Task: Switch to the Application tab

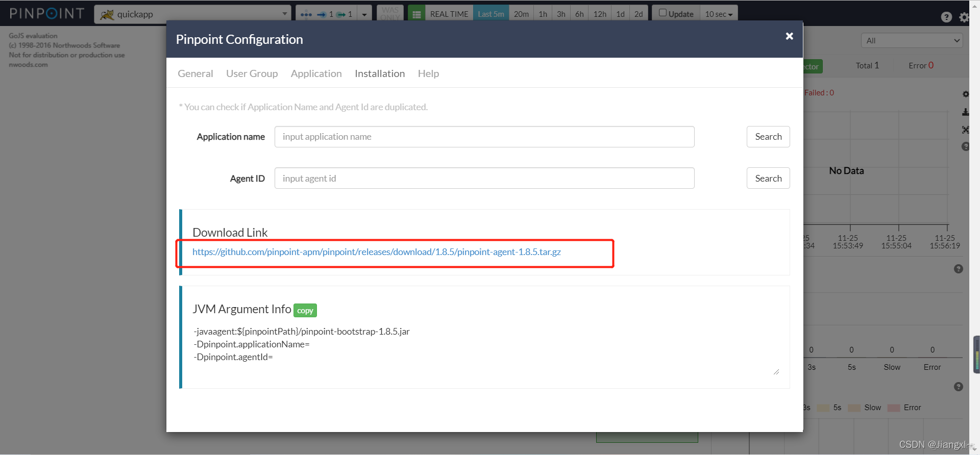Action: coord(316,73)
